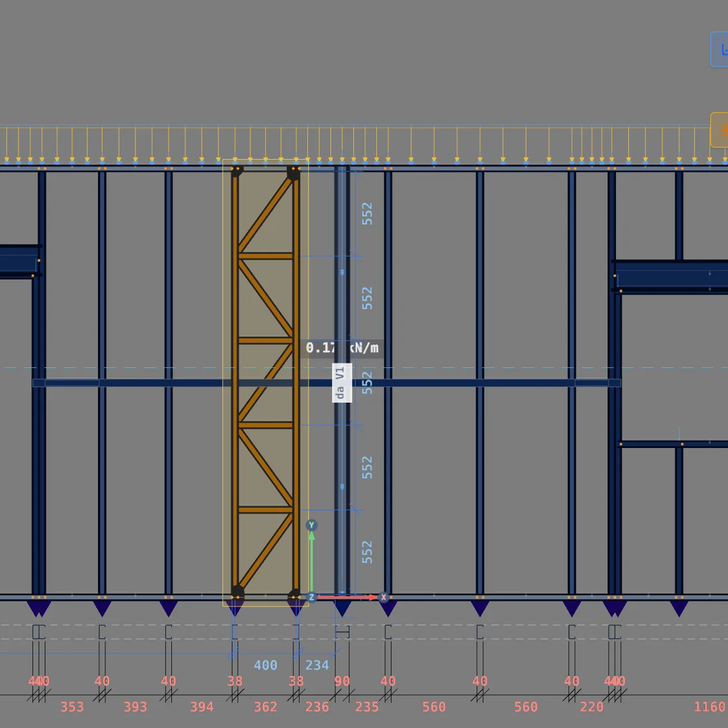Click the blue 234 dimension value

tap(317, 665)
